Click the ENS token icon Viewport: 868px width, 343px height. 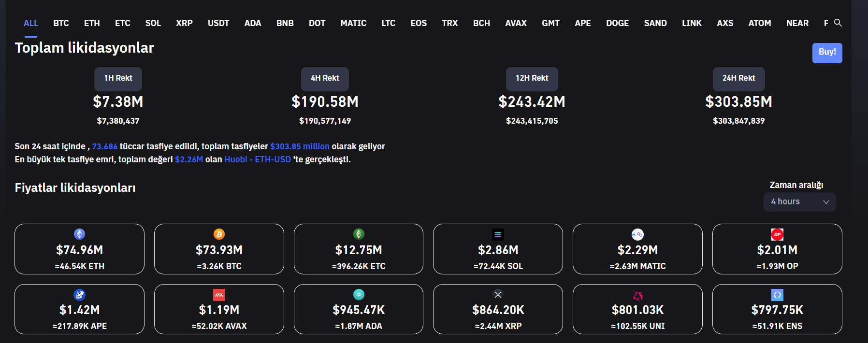tap(777, 295)
